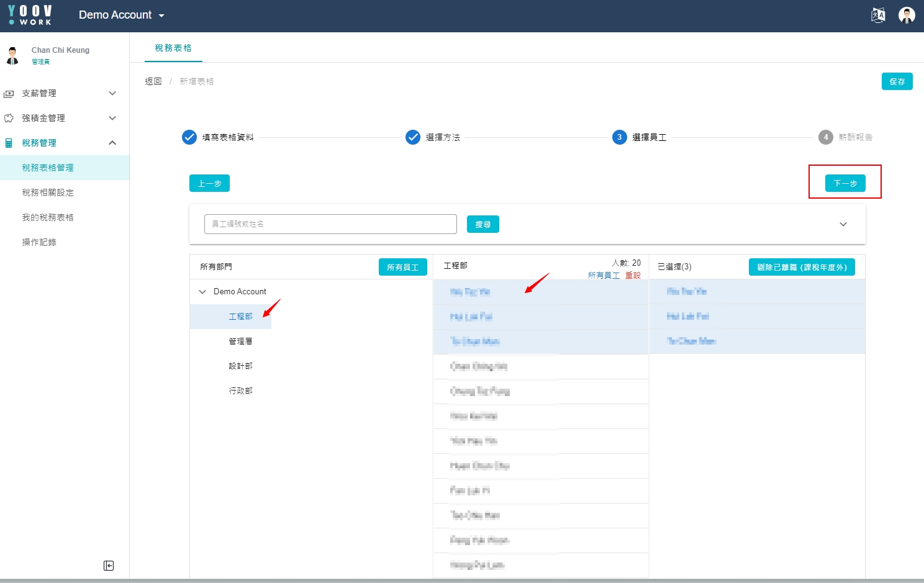Collapse the sidebar with bottom icon

pos(109,566)
